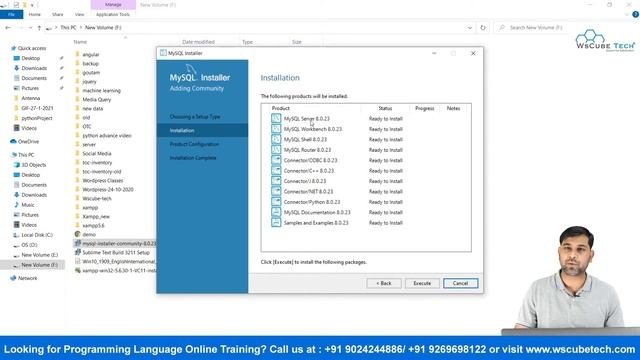
Task: Click the MySQL Server 8.0.23 product icon
Action: tap(276, 118)
